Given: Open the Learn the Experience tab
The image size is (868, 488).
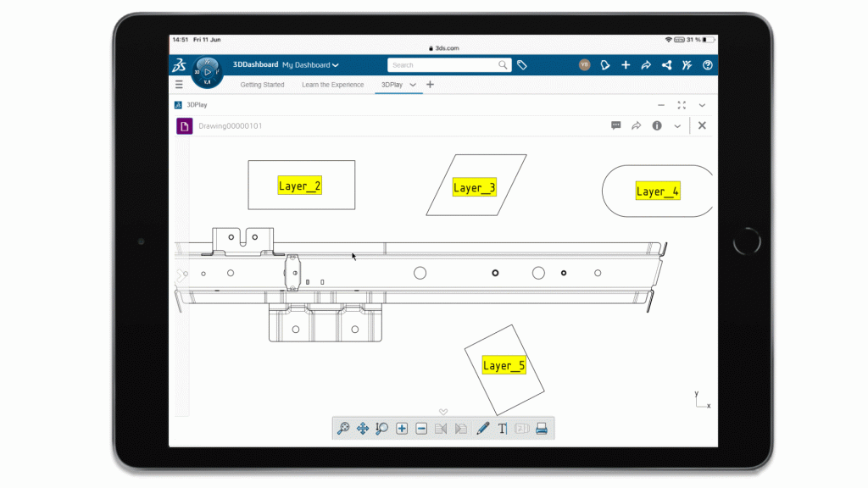Looking at the screenshot, I should tap(332, 85).
